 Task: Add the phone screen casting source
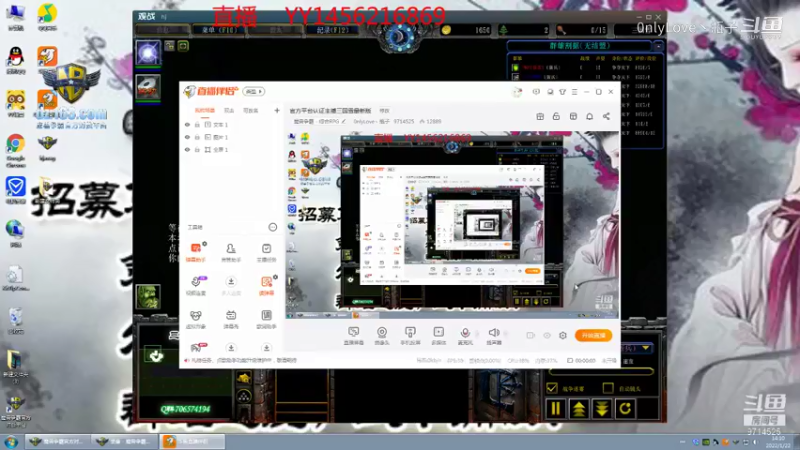410,336
